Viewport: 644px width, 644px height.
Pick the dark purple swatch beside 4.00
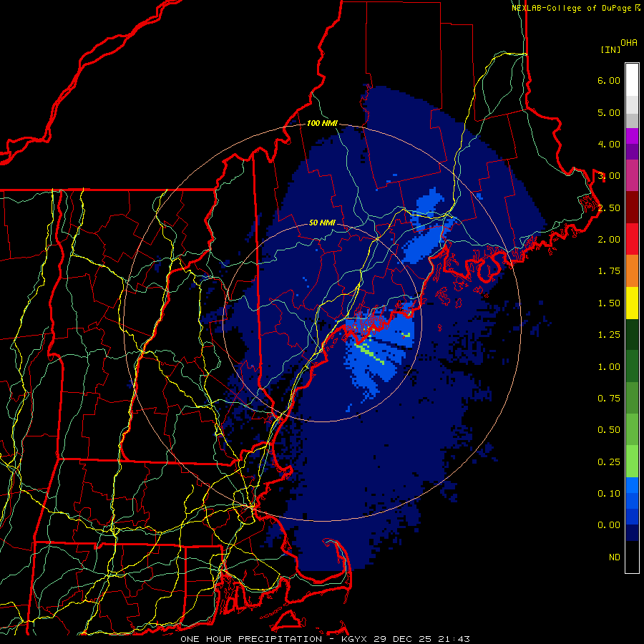tap(632, 152)
